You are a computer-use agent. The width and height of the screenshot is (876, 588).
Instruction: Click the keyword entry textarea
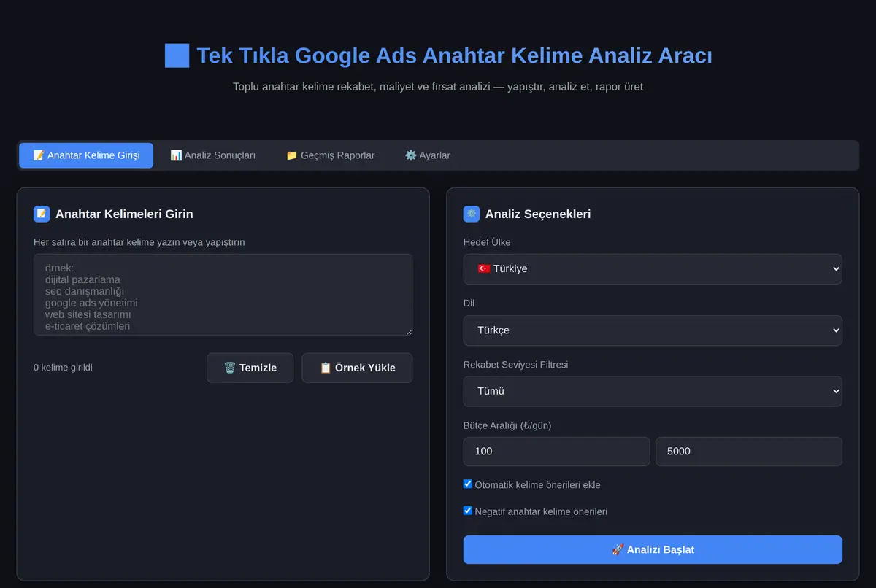tap(223, 295)
